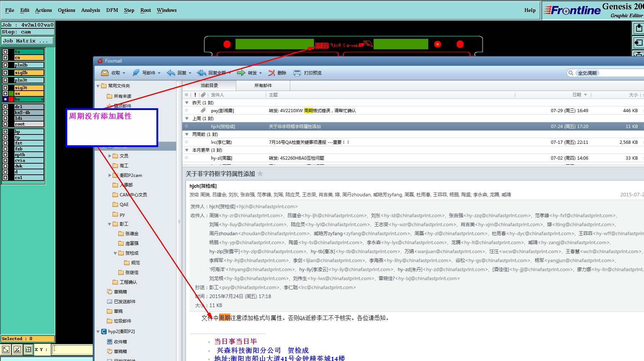Toggle the rout layer checkbox
Screen dimensions: 644x361
(x=5, y=124)
